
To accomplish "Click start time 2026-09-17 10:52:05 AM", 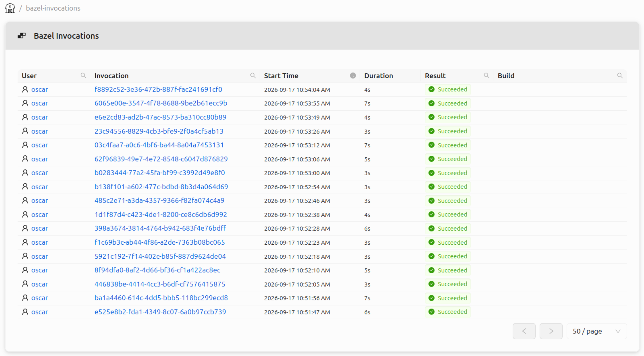I will [297, 284].
